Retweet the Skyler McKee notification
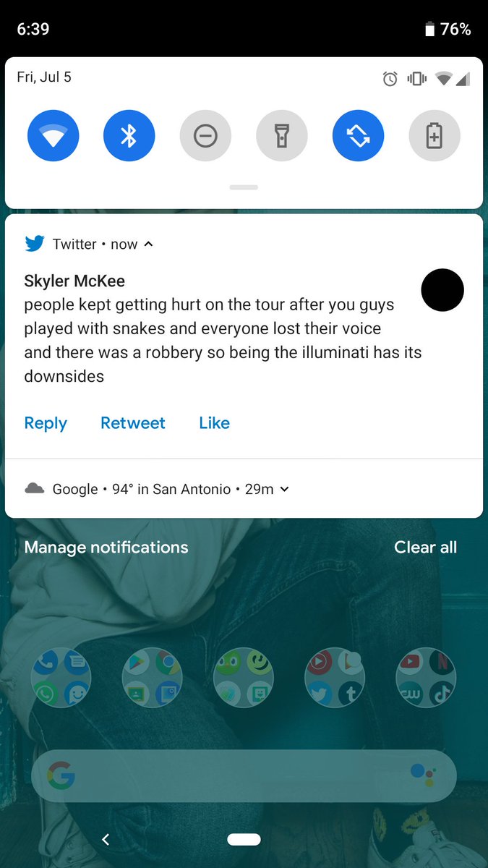 click(x=133, y=423)
